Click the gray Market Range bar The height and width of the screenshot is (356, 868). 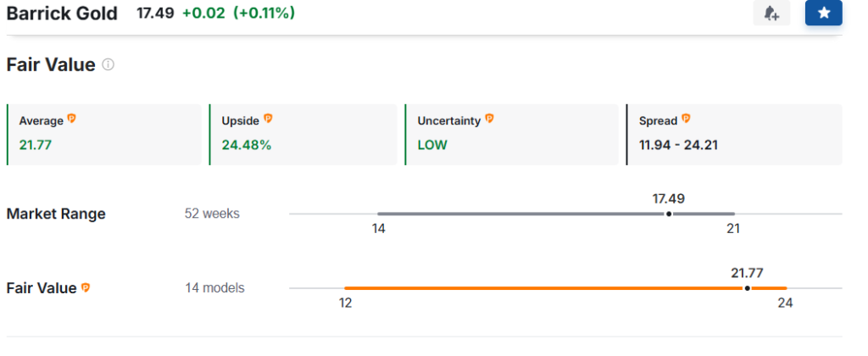(x=556, y=214)
